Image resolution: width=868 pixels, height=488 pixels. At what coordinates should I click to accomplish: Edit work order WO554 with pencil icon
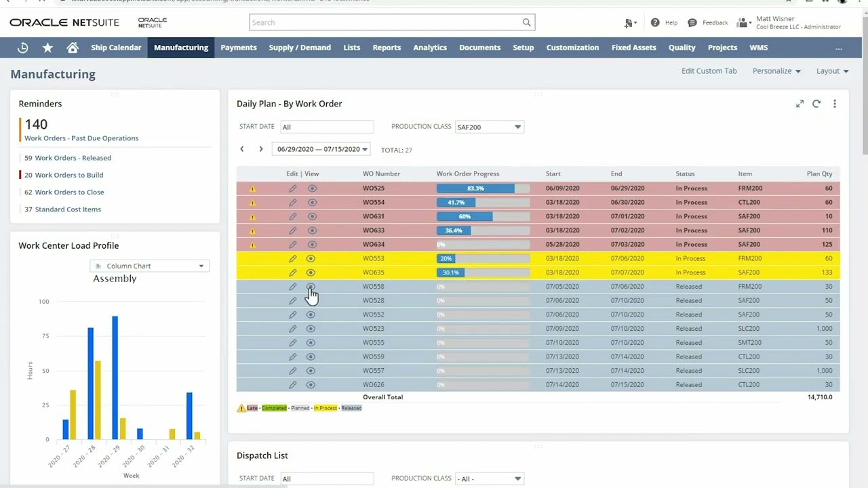coord(293,202)
